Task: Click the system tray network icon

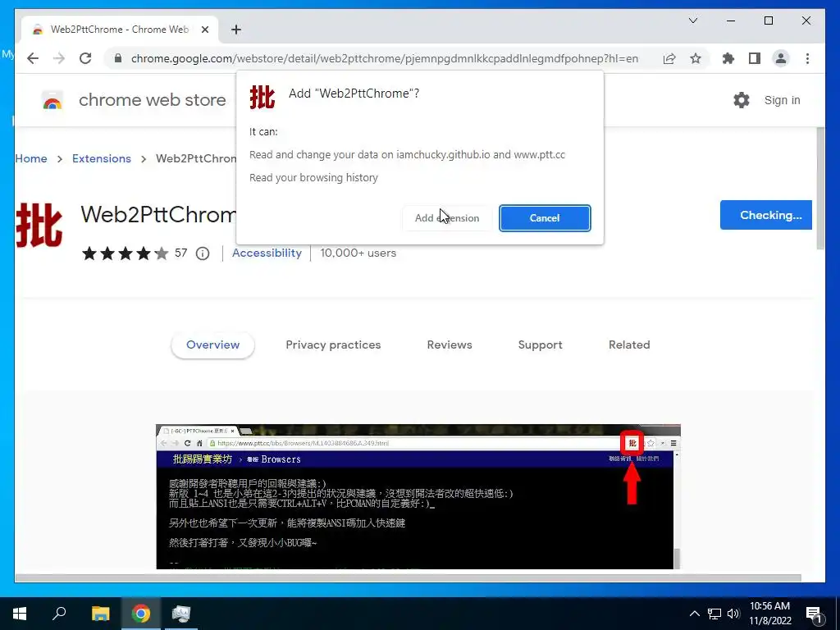Action: pos(714,614)
